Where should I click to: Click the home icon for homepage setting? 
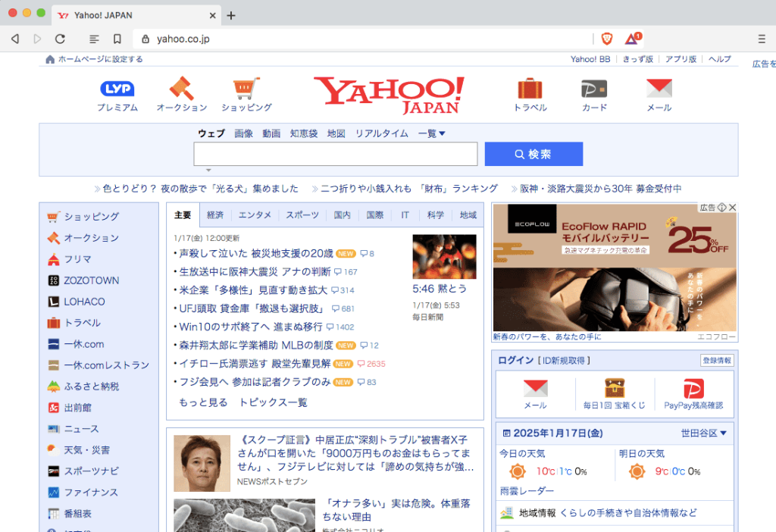[x=50, y=59]
